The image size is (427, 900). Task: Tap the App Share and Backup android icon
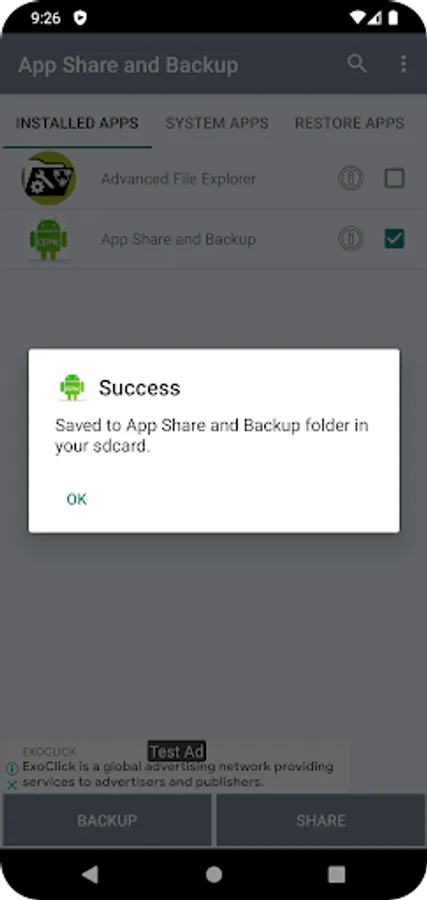coord(49,239)
